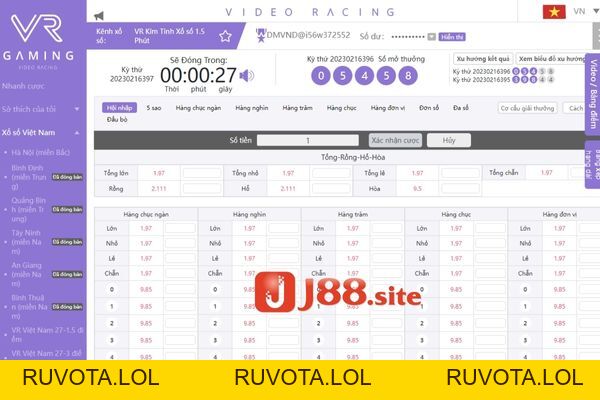Image resolution: width=600 pixels, height=400 pixels.
Task: Click Nhỏ input under Hàng nghìn
Action: pos(283,243)
